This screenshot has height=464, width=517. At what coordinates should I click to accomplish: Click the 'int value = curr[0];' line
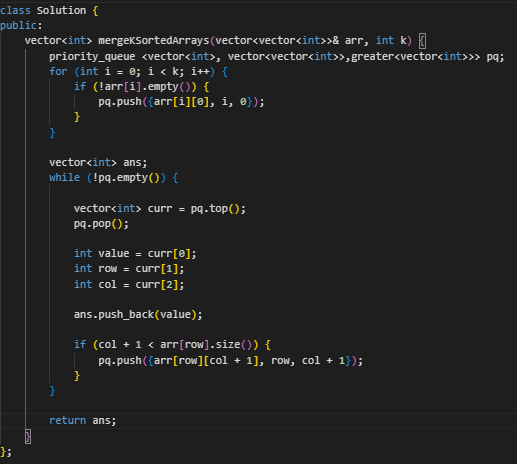135,254
